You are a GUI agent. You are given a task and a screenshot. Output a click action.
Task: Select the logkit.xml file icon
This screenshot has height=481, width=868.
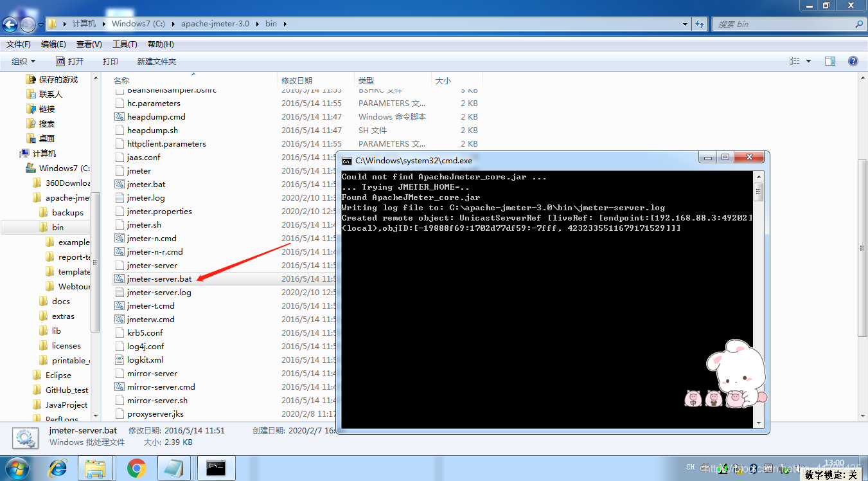(x=119, y=360)
